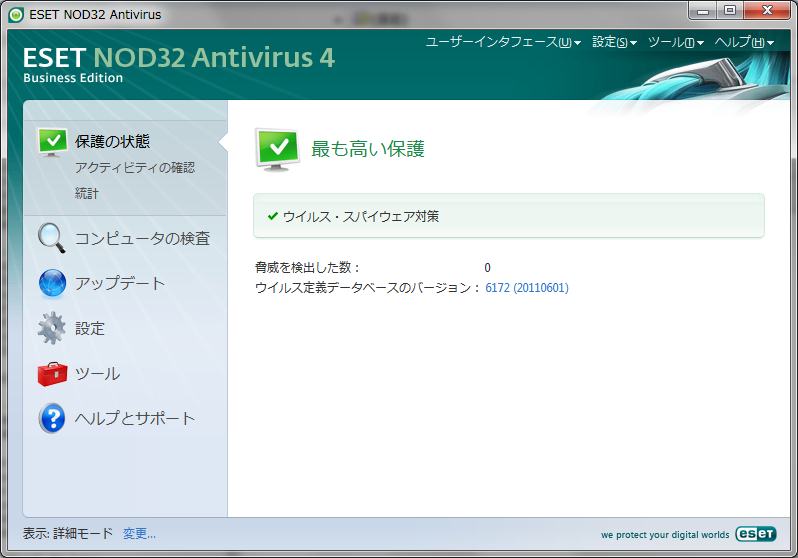
Task: Go to アップデート section
Action: (120, 283)
